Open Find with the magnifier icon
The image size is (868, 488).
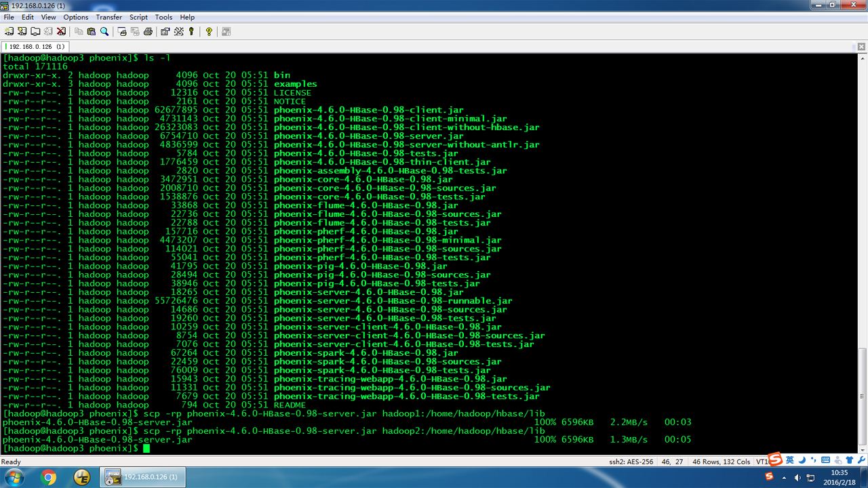pyautogui.click(x=104, y=31)
